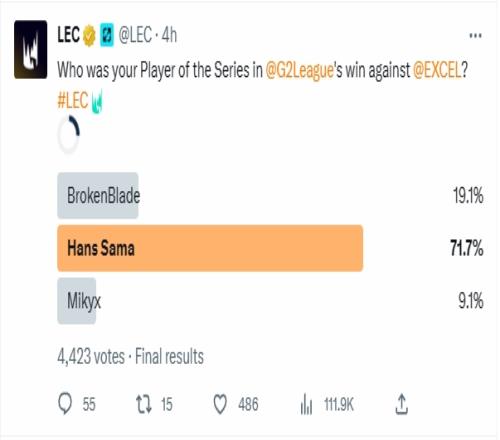Like the tweet with heart icon
This screenshot has height=440, width=500.
[x=220, y=404]
